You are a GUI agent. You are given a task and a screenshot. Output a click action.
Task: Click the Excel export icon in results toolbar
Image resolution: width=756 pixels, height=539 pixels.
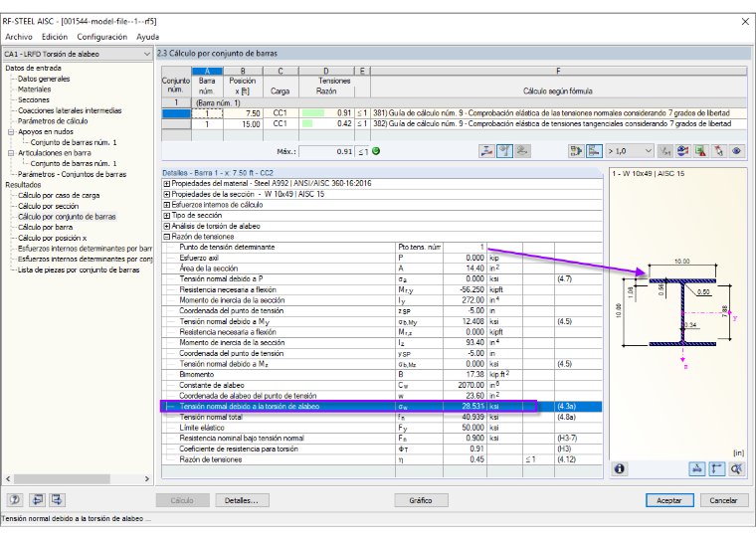pos(701,151)
